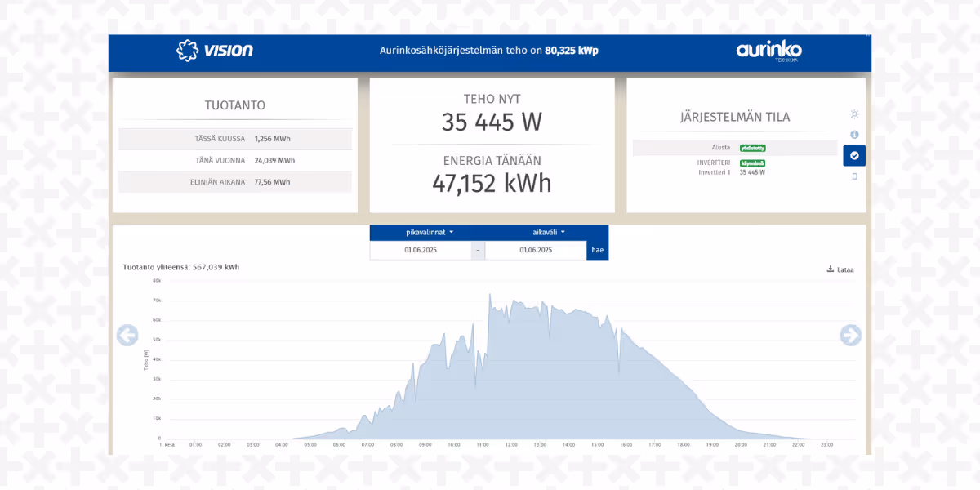Click the highlighted checkmark status icon
Image resolution: width=980 pixels, height=490 pixels.
click(x=854, y=155)
